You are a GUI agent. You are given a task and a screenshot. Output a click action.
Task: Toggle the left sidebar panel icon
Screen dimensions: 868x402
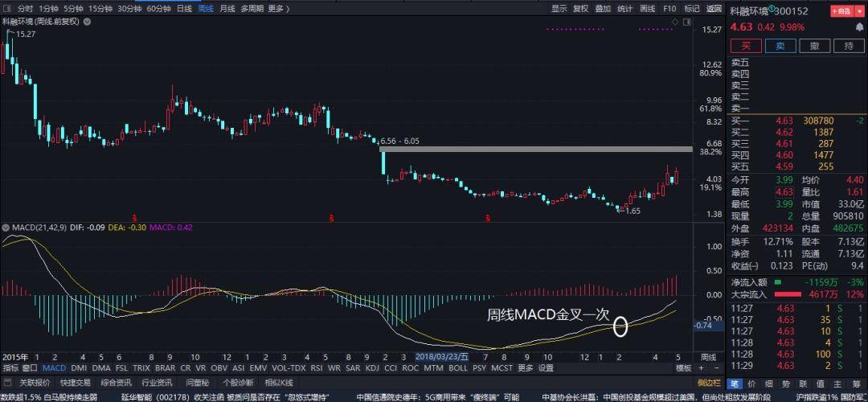click(7, 8)
